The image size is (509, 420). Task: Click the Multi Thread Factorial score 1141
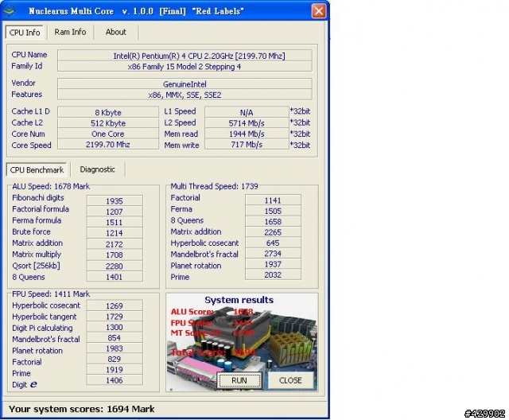pyautogui.click(x=273, y=200)
